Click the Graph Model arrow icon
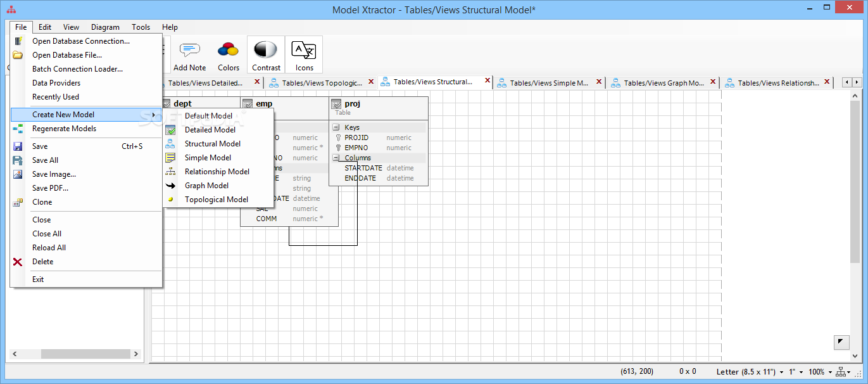This screenshot has height=384, width=868. point(170,186)
